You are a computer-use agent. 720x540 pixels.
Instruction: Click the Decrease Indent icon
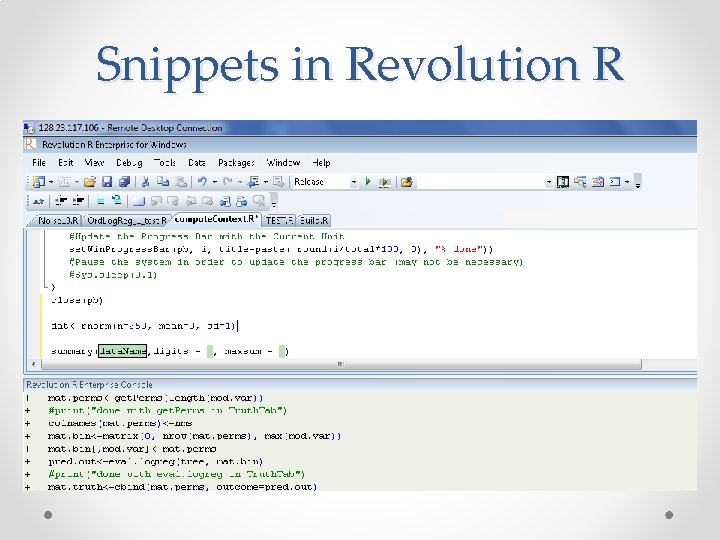61,201
